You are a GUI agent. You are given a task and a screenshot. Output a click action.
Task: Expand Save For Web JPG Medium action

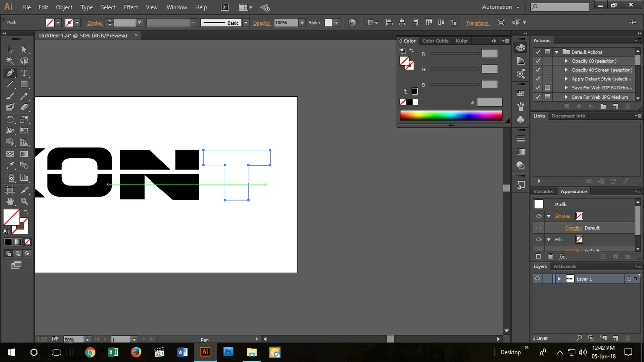[x=566, y=97]
